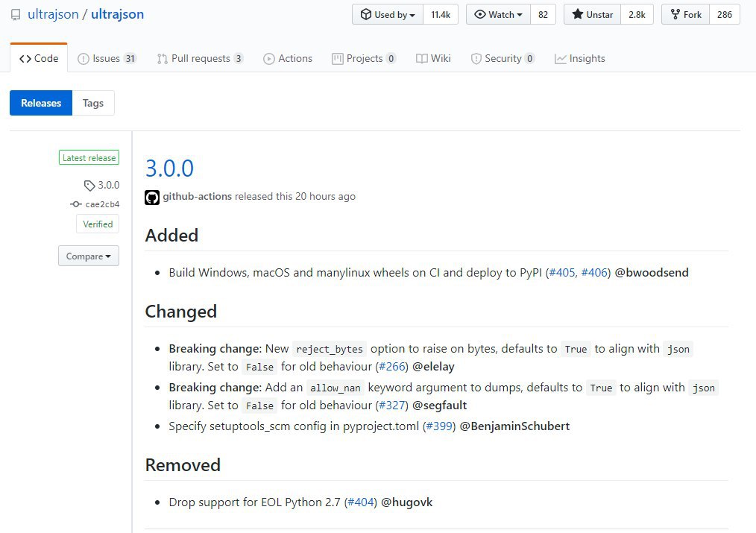
Task: Open @elelay profile
Action: tap(433, 366)
